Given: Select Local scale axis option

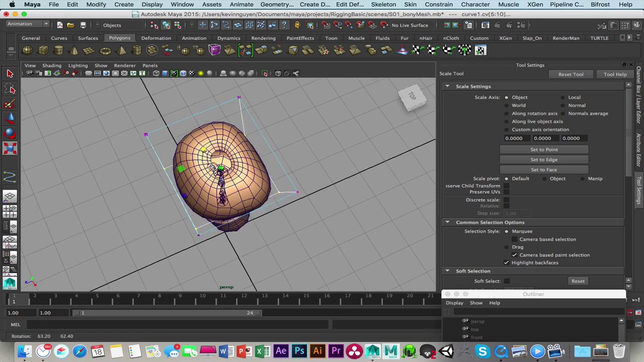Looking at the screenshot, I should (562, 98).
